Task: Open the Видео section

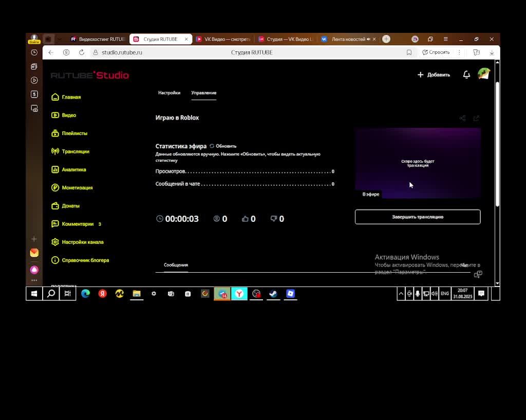Action: pos(64,115)
